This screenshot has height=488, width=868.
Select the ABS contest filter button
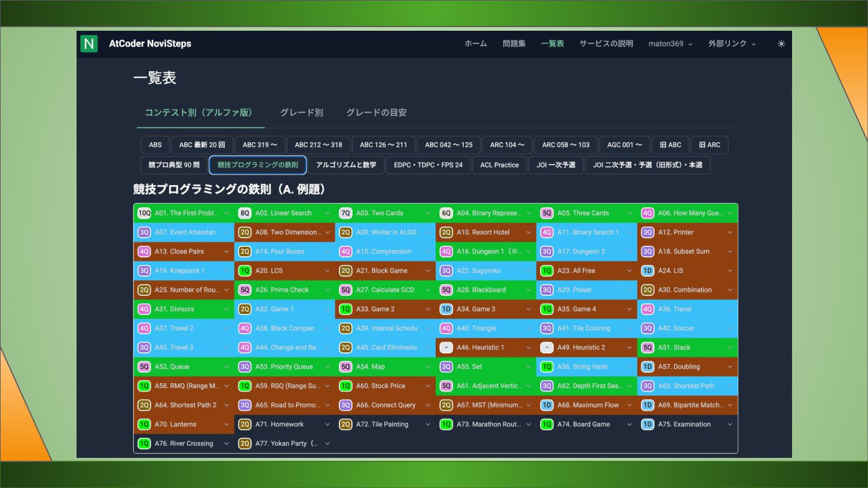[156, 145]
